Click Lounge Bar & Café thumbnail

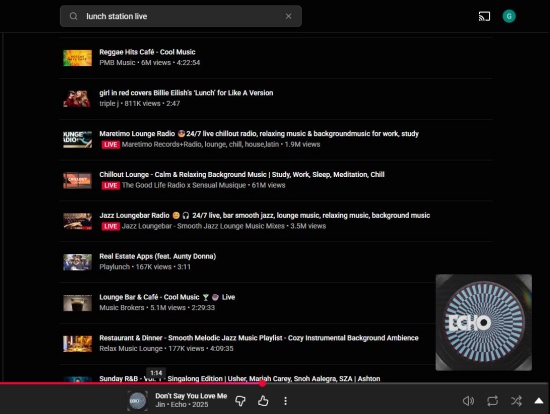coord(78,303)
